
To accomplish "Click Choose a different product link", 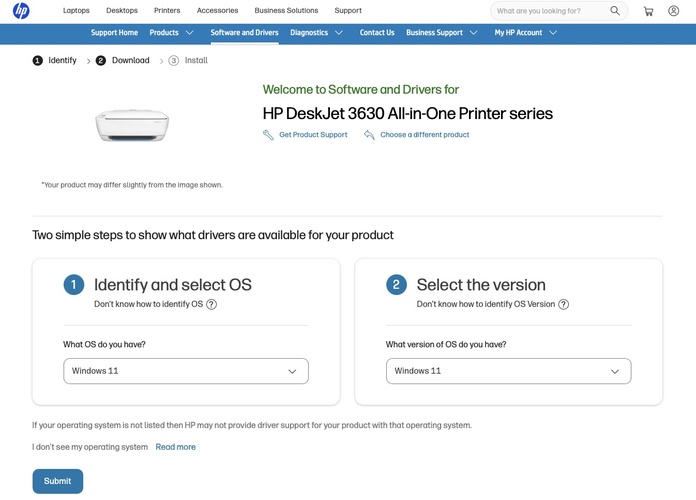I will pos(425,135).
